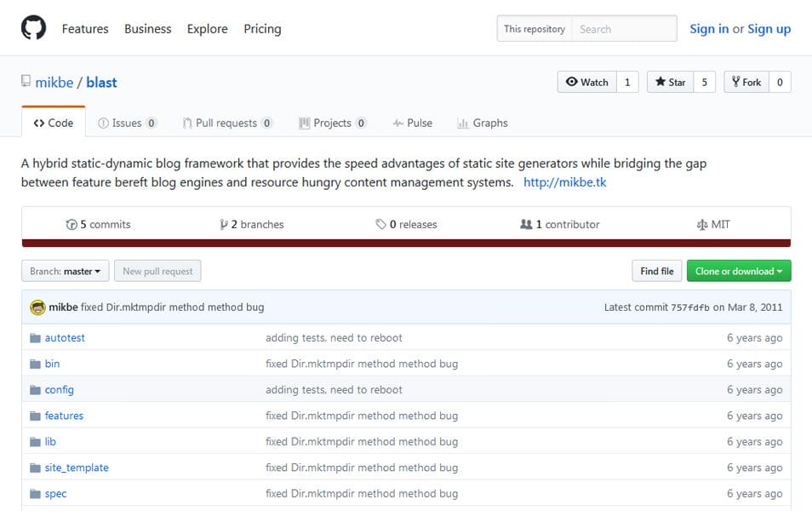The width and height of the screenshot is (812, 511).
Task: Click the dark red language bar
Action: coord(406,243)
